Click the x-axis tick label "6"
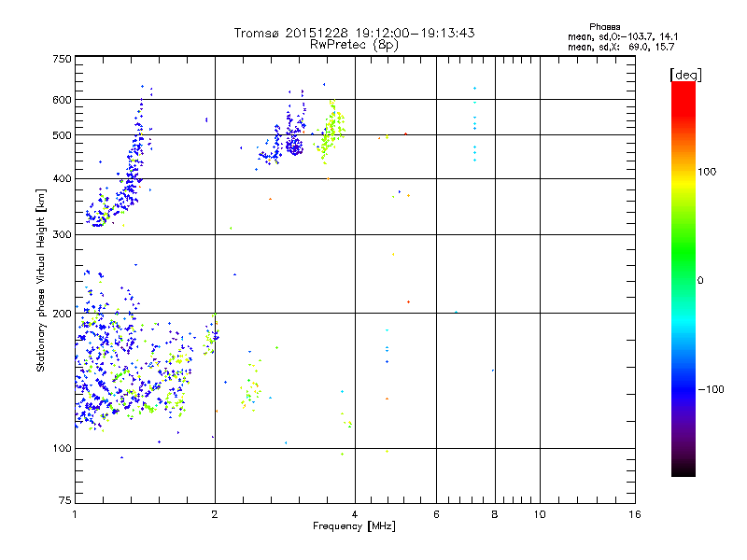747x560 pixels. point(436,514)
